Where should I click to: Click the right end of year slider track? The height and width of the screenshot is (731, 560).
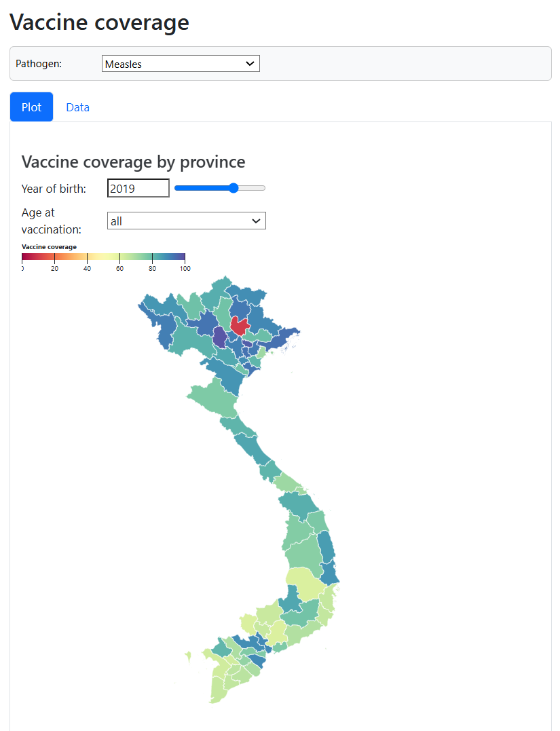tap(263, 188)
